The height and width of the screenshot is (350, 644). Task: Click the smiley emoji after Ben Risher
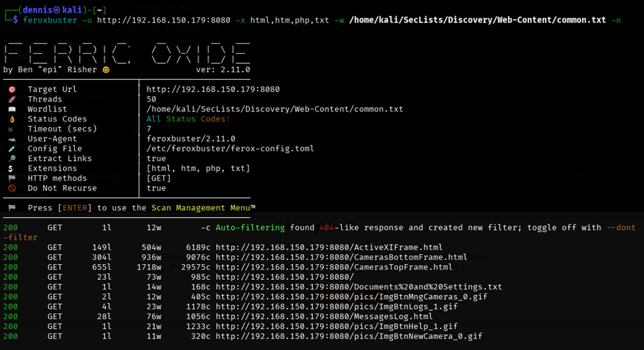coord(106,69)
